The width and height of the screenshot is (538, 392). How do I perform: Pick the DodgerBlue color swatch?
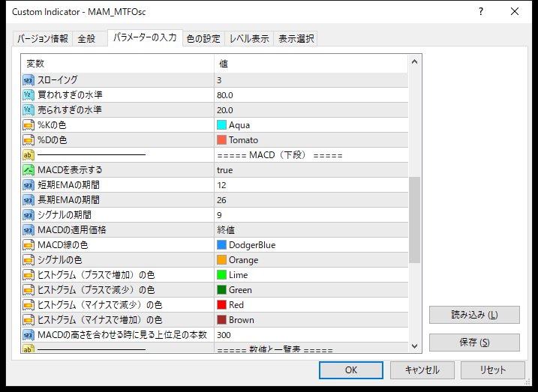(221, 245)
